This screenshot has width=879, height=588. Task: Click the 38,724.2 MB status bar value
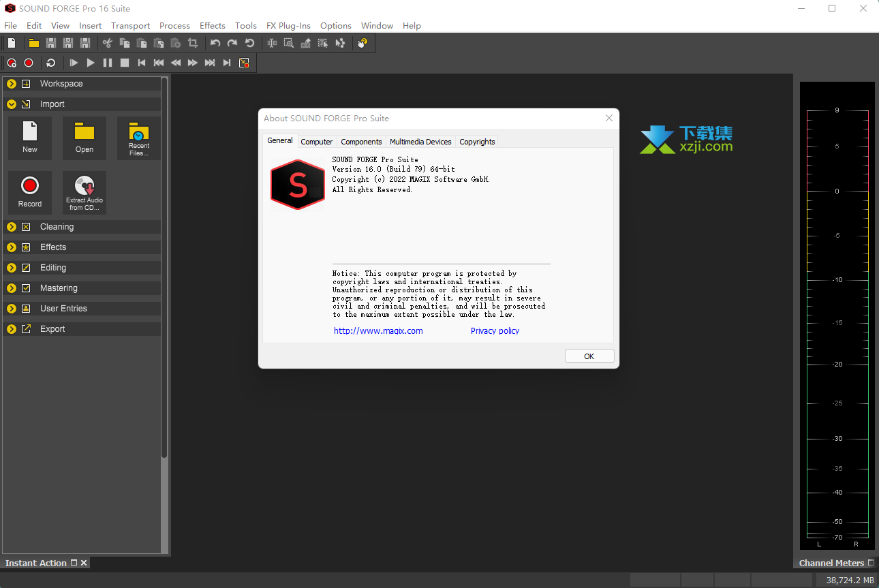tap(849, 580)
